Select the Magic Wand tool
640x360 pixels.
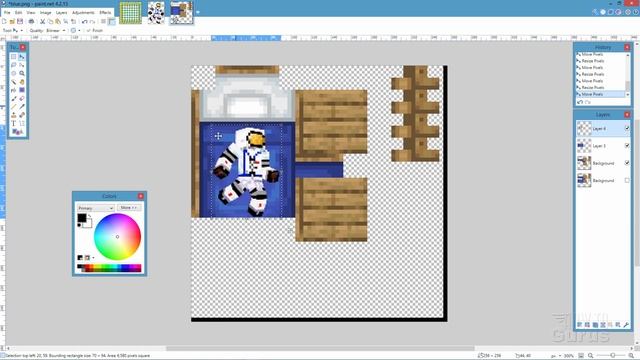[13, 82]
